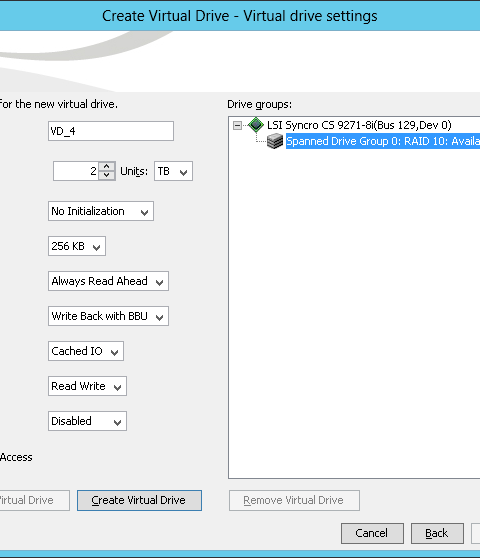Open the Read Write access dropdown
Image resolution: width=480 pixels, height=558 pixels.
click(87, 386)
